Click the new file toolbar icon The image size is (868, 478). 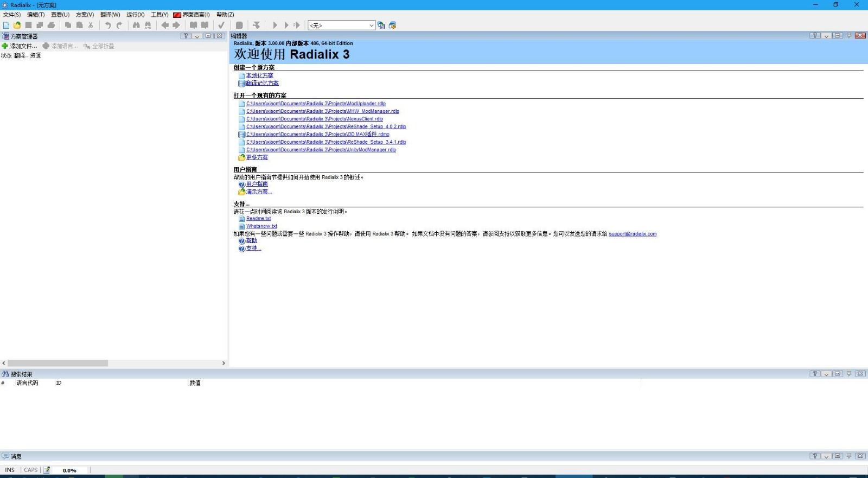pyautogui.click(x=6, y=25)
